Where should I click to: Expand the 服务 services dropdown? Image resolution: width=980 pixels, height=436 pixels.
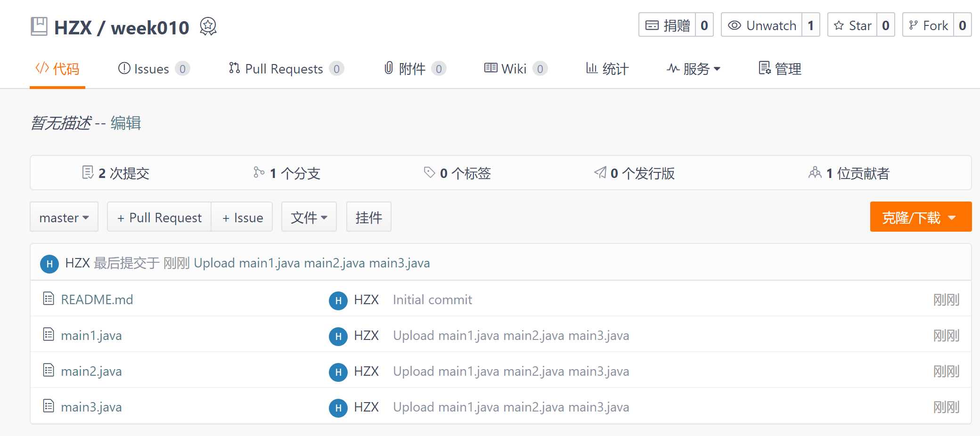click(694, 69)
